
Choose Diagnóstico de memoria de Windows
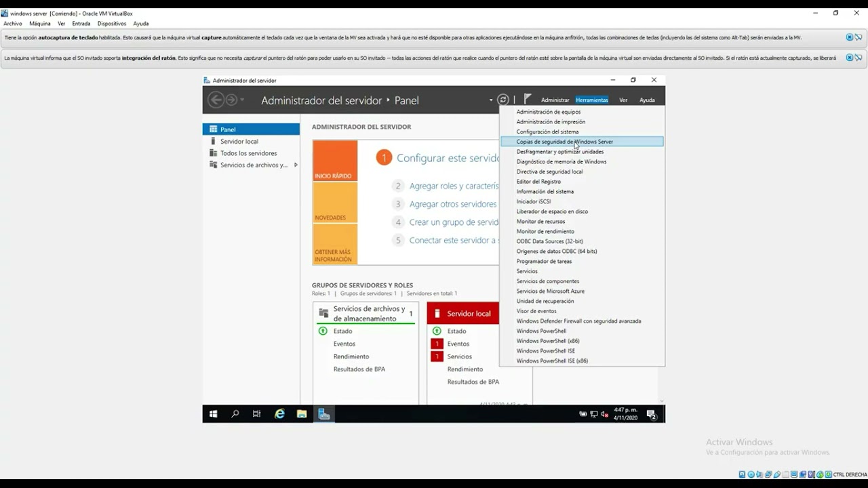[561, 161]
